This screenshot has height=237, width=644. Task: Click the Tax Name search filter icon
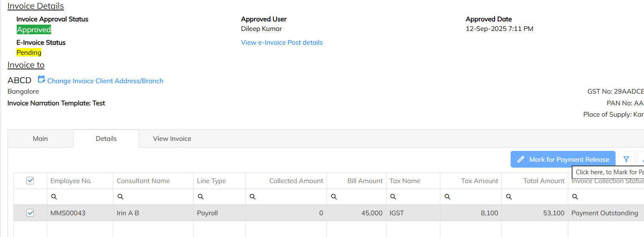393,197
